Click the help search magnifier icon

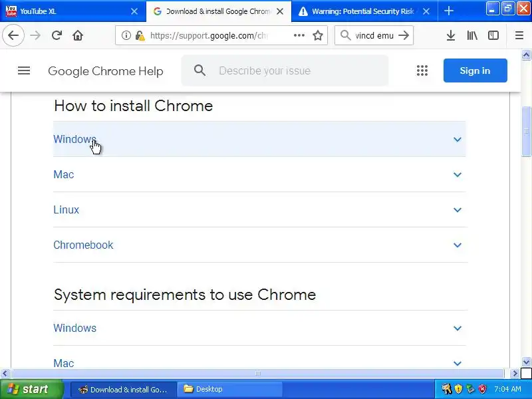pyautogui.click(x=200, y=70)
